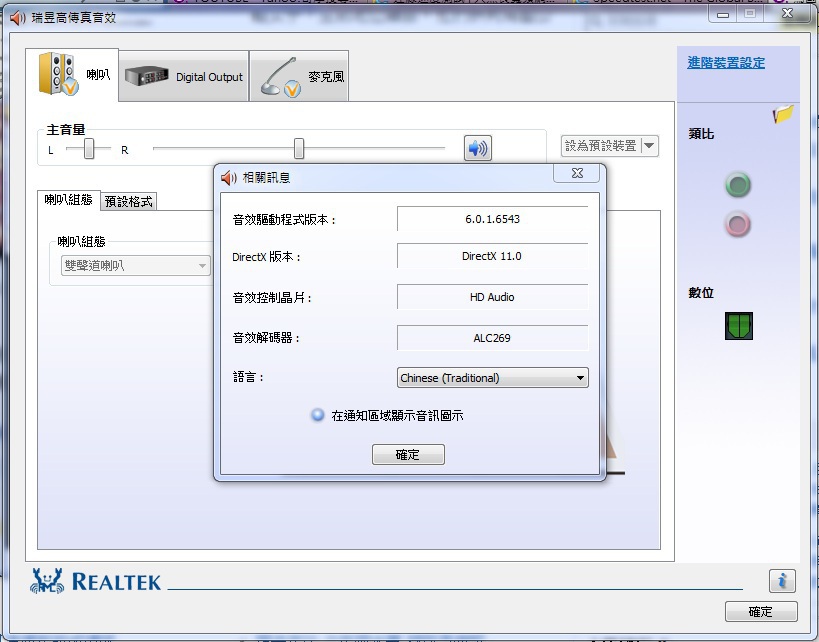Click the 音效驅動程式版本 label

284,220
